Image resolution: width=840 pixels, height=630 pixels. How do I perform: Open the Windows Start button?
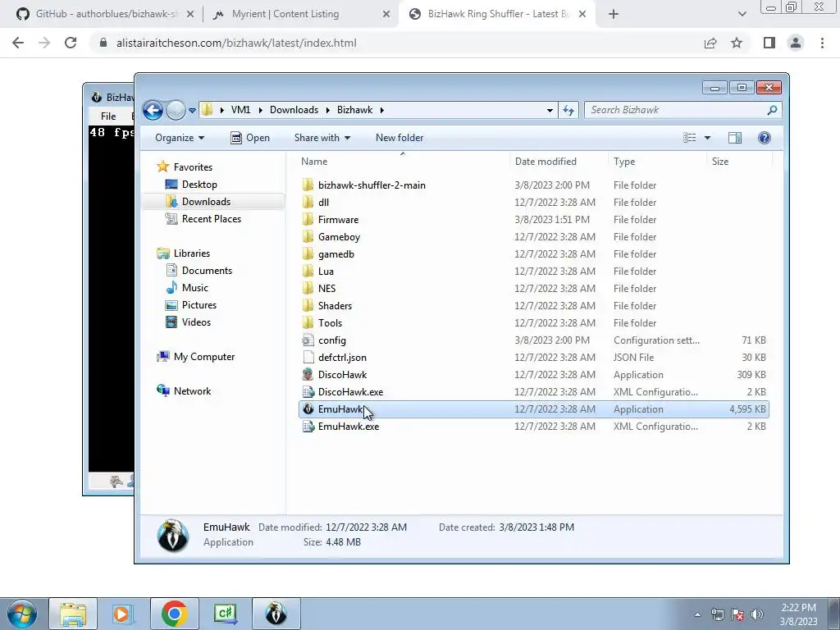point(21,614)
